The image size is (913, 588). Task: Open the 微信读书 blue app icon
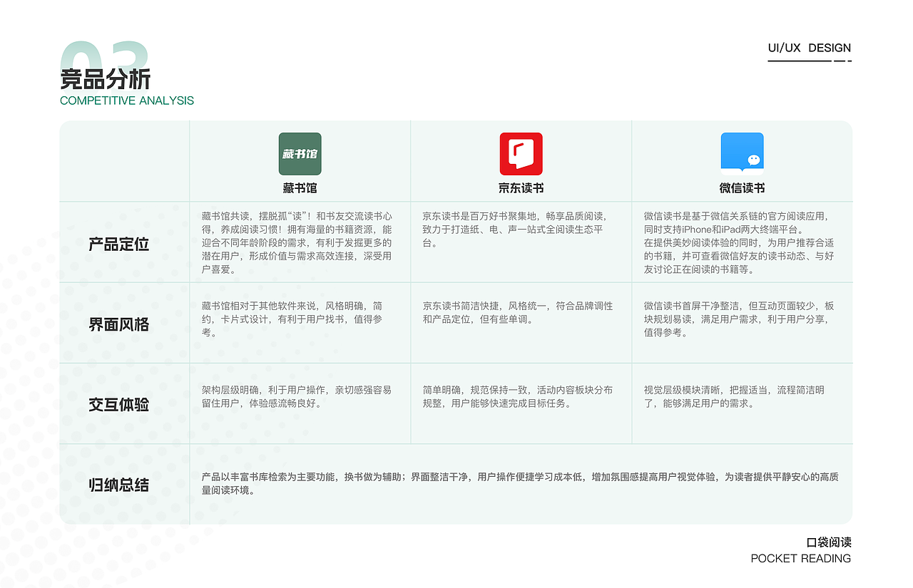coord(742,152)
